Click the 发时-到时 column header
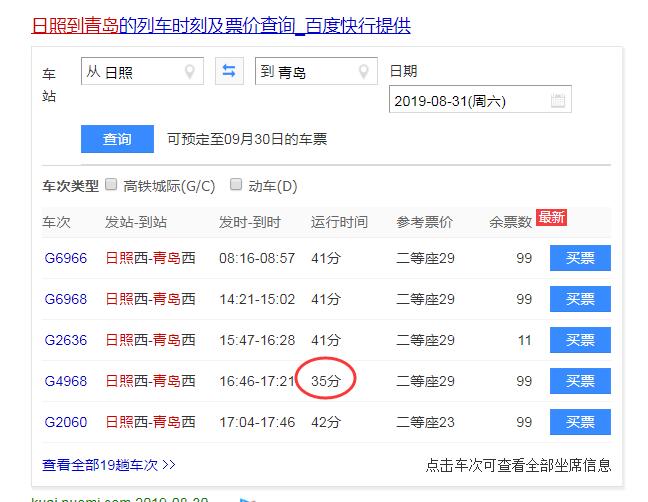This screenshot has height=502, width=648. pos(250,222)
